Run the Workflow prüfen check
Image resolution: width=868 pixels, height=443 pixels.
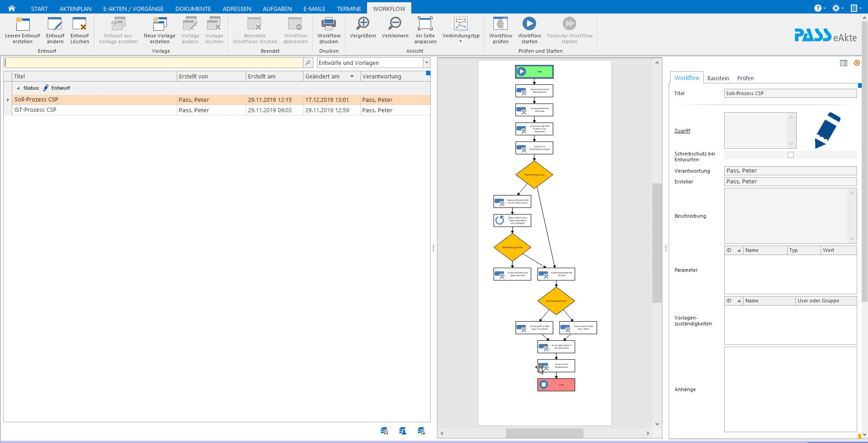[x=501, y=24]
